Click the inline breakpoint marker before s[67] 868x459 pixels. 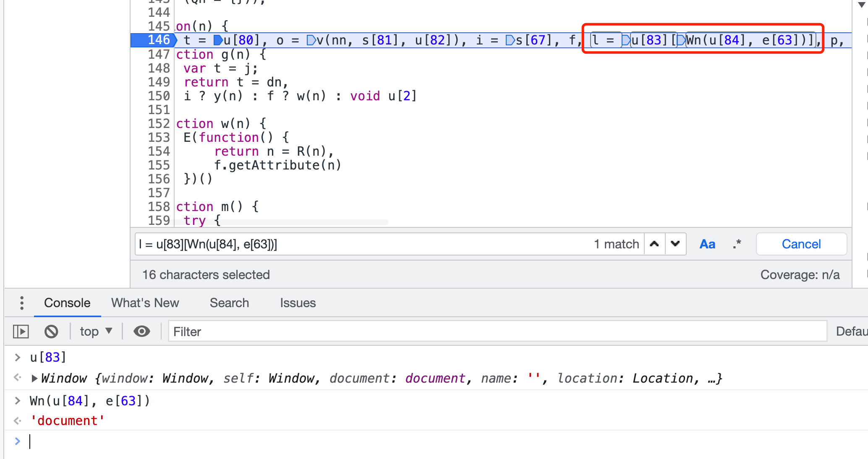tap(510, 40)
